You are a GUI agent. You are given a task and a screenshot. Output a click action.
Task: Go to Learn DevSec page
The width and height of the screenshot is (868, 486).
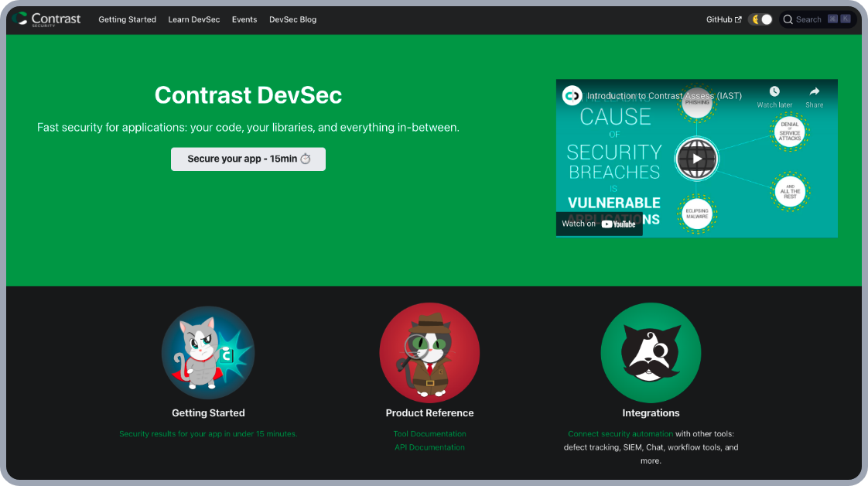pos(194,19)
